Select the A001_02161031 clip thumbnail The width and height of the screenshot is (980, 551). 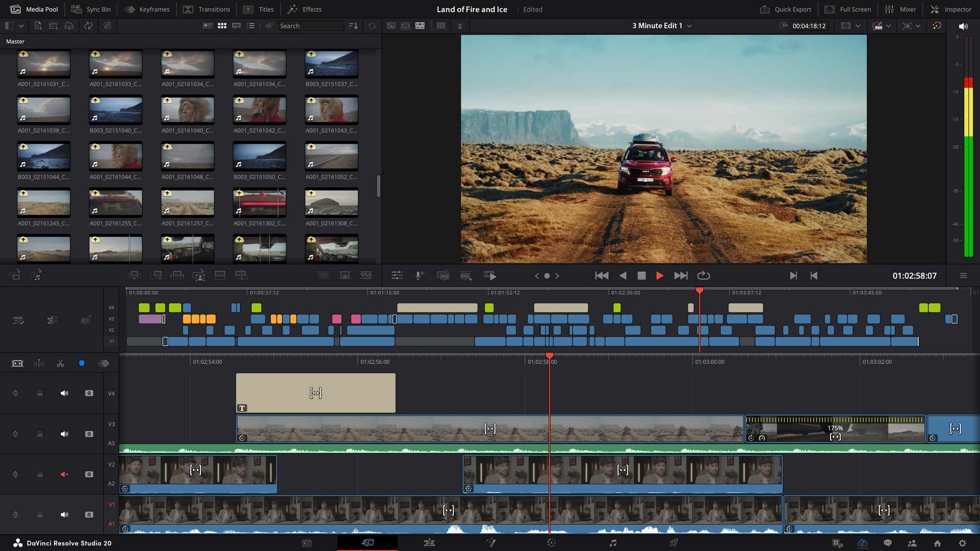[44, 64]
